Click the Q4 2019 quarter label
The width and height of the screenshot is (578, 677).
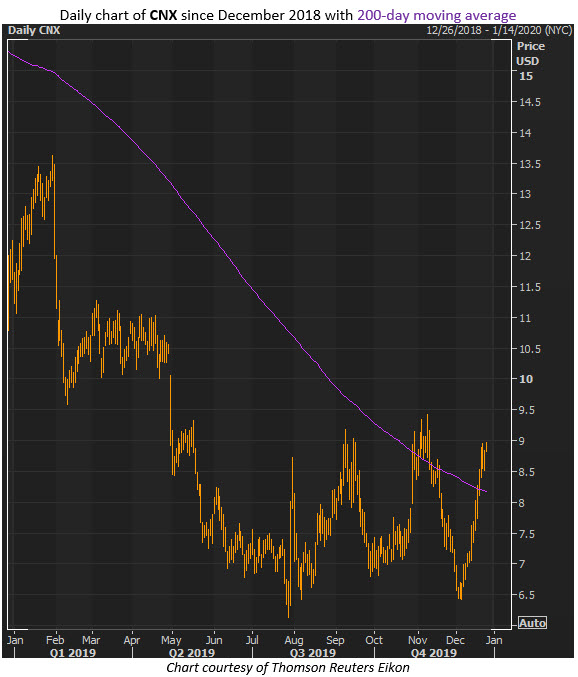point(433,653)
